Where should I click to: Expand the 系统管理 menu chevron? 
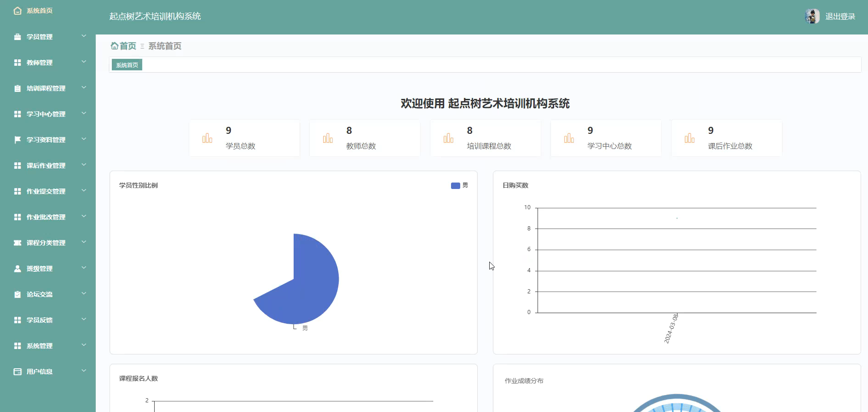coord(84,345)
